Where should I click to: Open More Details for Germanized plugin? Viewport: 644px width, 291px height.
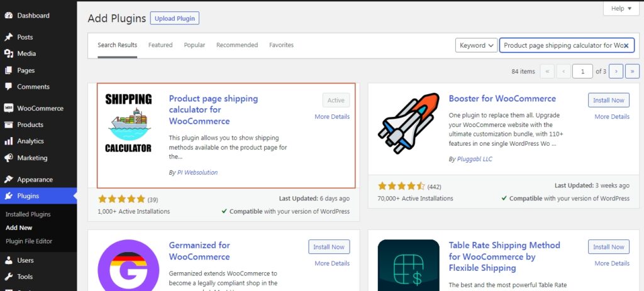point(332,263)
